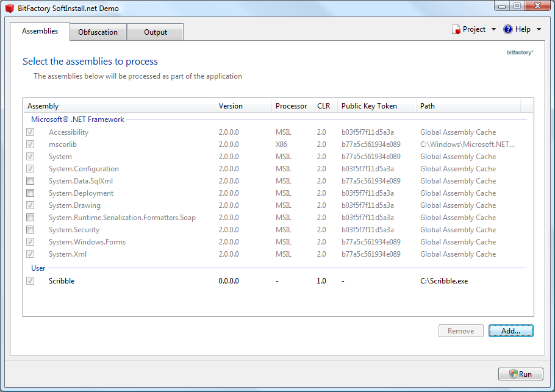Viewport: 555px width, 392px height.
Task: Select the System.Runtime.Serialization.Formatters.Soap name
Action: point(122,218)
